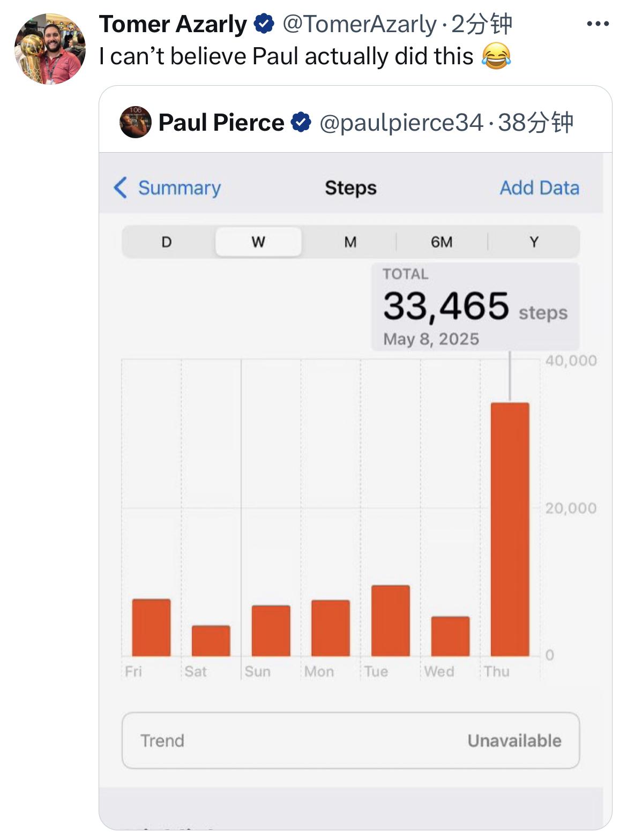Switch to the 6M view

[442, 242]
